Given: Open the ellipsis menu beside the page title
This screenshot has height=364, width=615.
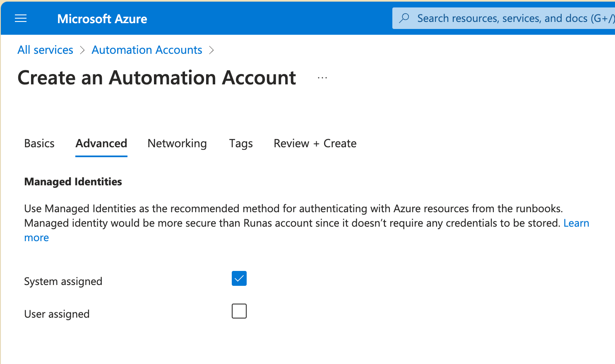Looking at the screenshot, I should tap(322, 78).
